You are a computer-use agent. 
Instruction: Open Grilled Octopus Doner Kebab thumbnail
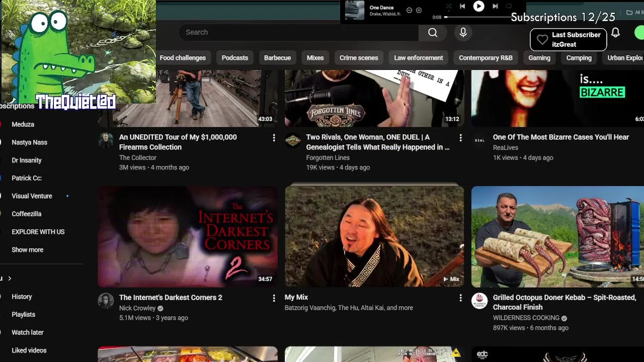[x=557, y=236]
